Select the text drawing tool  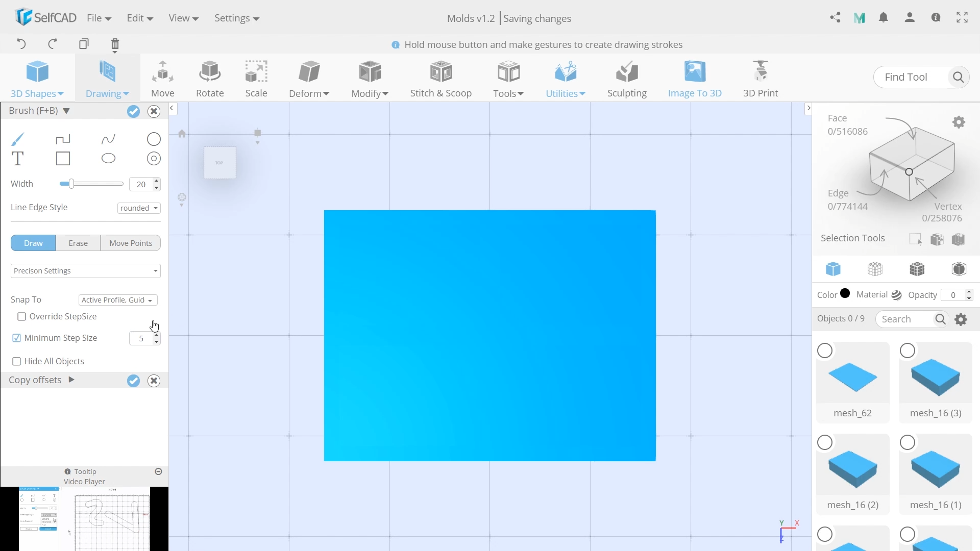(x=18, y=159)
